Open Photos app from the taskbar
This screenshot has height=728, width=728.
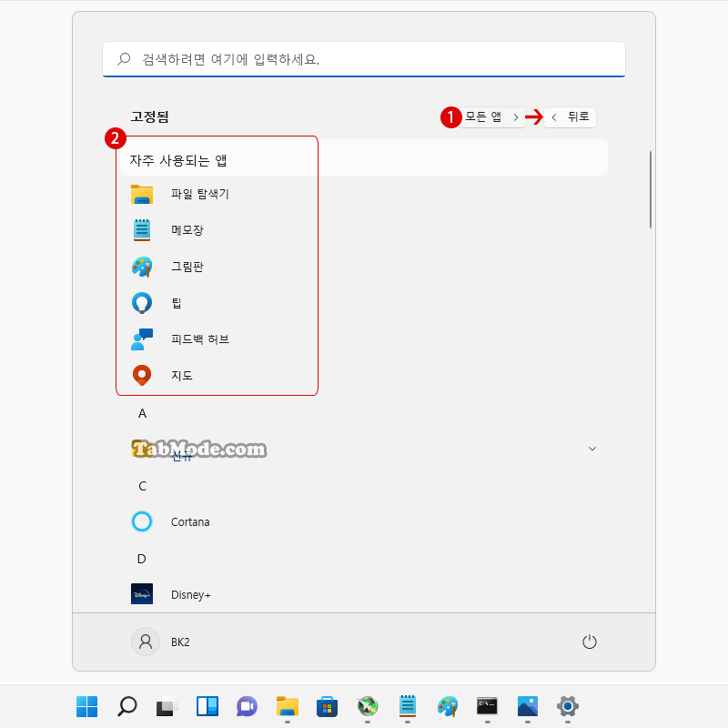click(528, 706)
